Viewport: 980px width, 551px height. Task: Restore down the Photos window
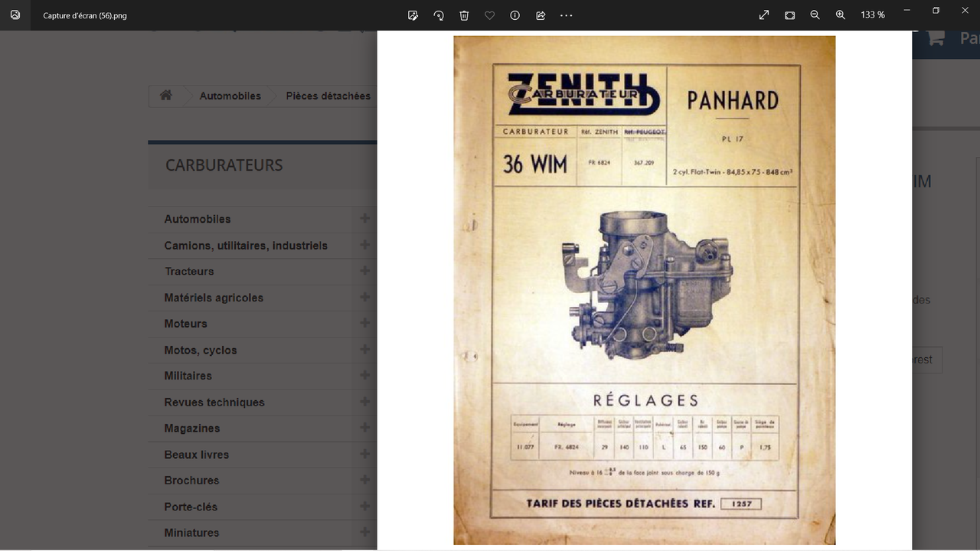(x=936, y=11)
